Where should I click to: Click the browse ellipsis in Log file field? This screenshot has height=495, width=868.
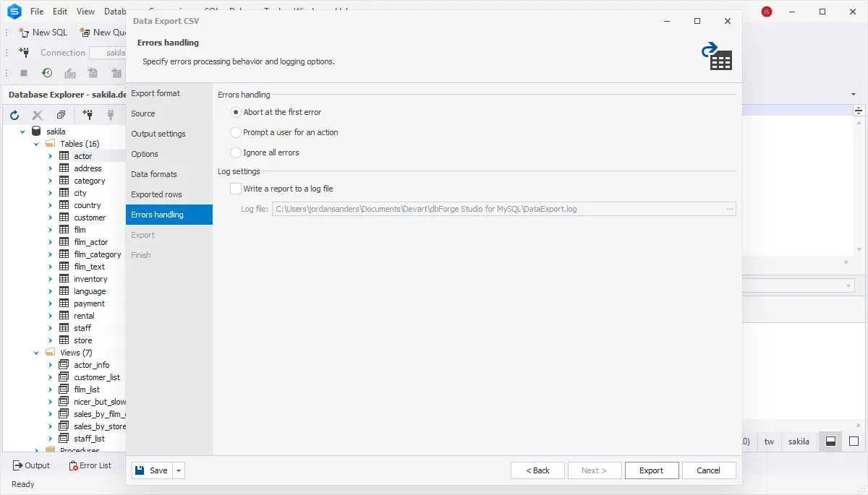730,209
